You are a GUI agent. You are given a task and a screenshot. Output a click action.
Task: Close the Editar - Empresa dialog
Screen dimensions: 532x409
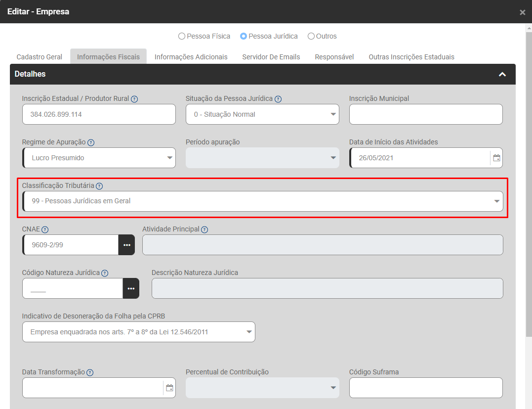pyautogui.click(x=523, y=12)
